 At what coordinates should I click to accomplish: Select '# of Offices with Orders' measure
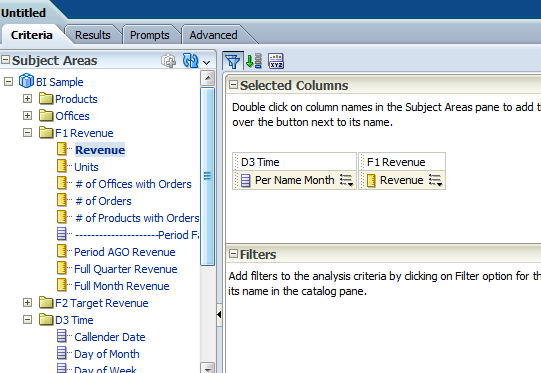pyautogui.click(x=133, y=184)
